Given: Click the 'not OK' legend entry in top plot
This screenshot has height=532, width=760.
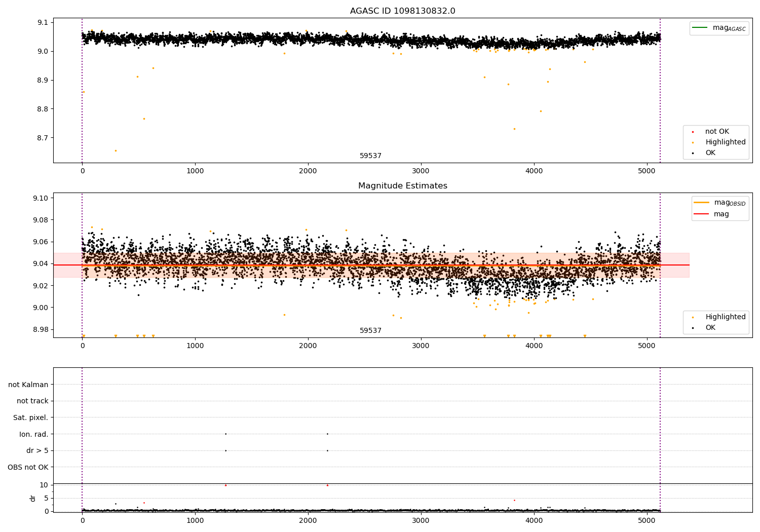Looking at the screenshot, I should point(716,132).
